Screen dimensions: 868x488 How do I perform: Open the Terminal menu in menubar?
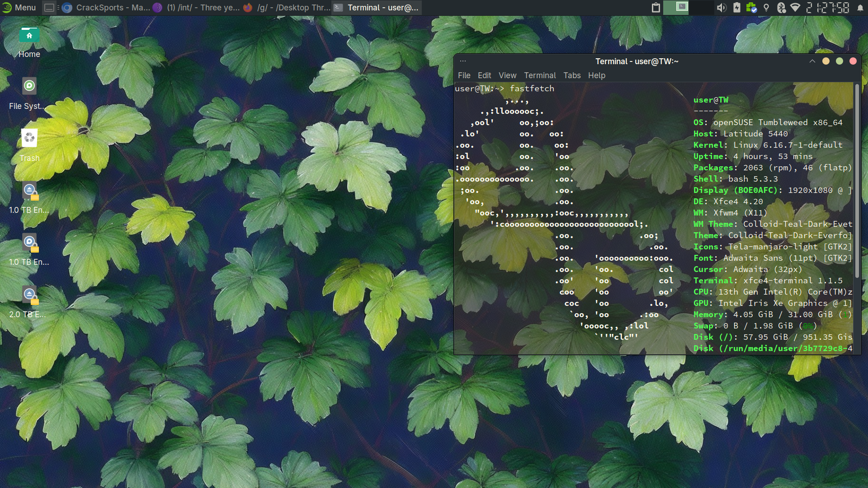click(540, 75)
